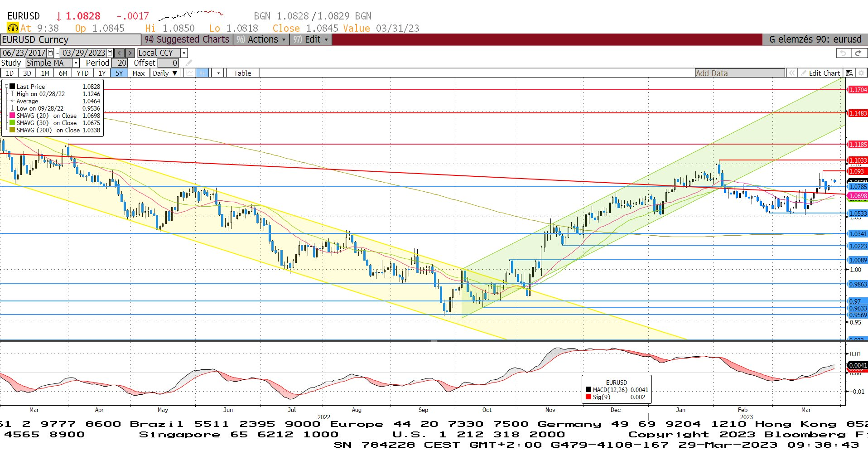Image resolution: width=868 pixels, height=470 pixels.
Task: Switch to line chart type icon
Action: tap(190, 73)
